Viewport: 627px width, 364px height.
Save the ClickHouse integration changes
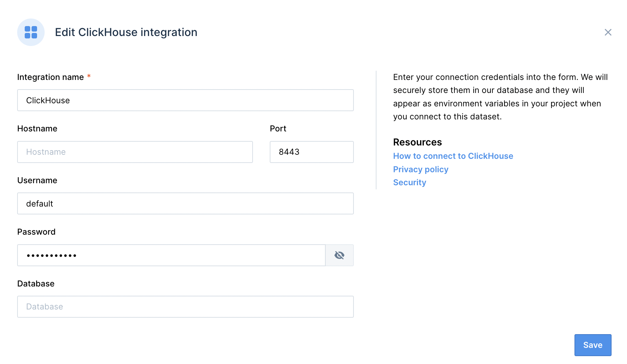(x=593, y=345)
